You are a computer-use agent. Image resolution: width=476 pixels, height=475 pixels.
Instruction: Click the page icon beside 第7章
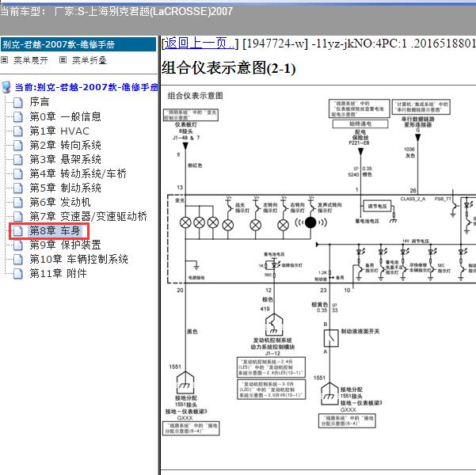tap(18, 217)
